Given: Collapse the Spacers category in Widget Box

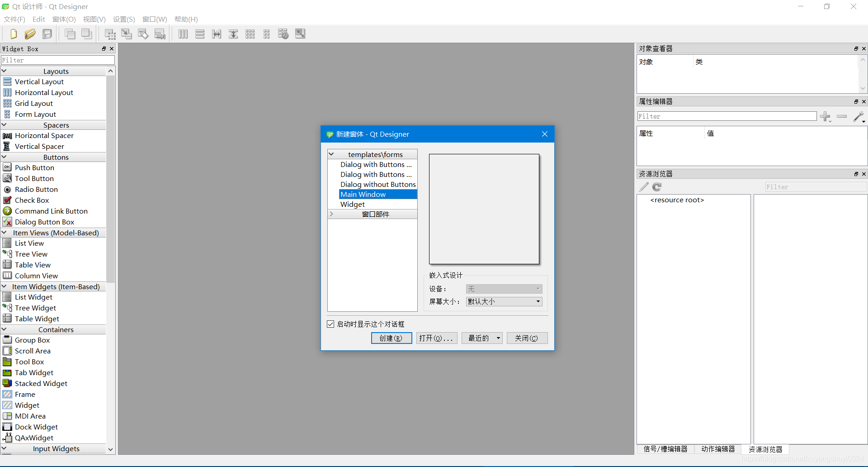Looking at the screenshot, I should tap(4, 125).
